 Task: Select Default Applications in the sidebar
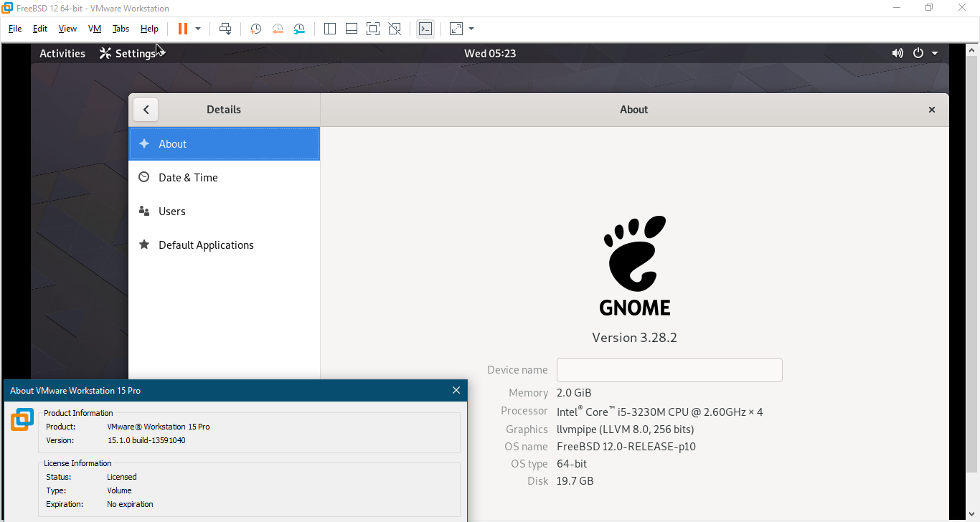tap(224, 245)
